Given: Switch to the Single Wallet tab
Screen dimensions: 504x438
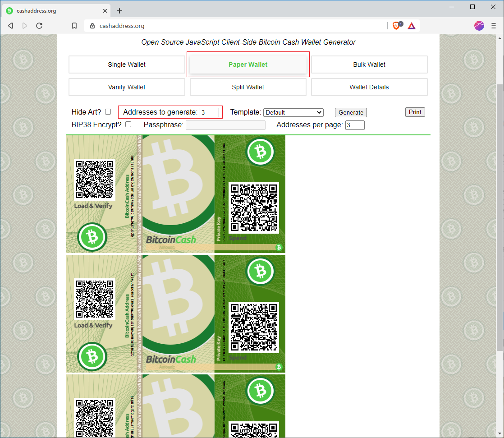Looking at the screenshot, I should click(127, 65).
